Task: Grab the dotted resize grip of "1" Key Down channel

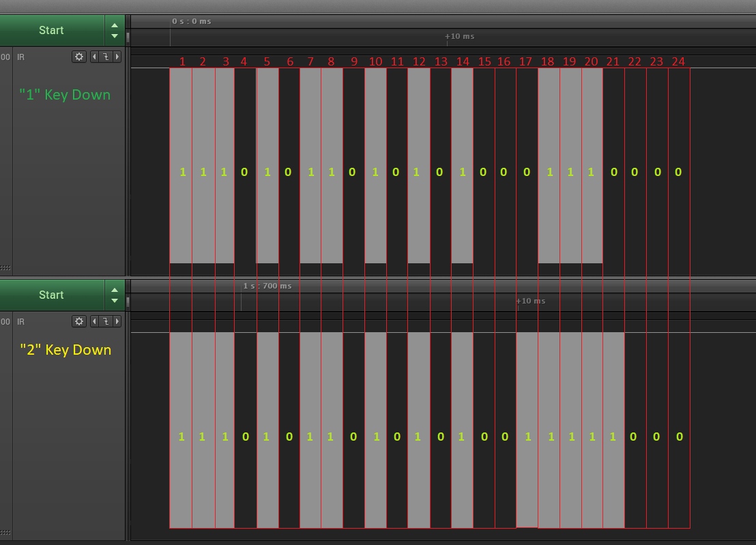Action: point(5,268)
